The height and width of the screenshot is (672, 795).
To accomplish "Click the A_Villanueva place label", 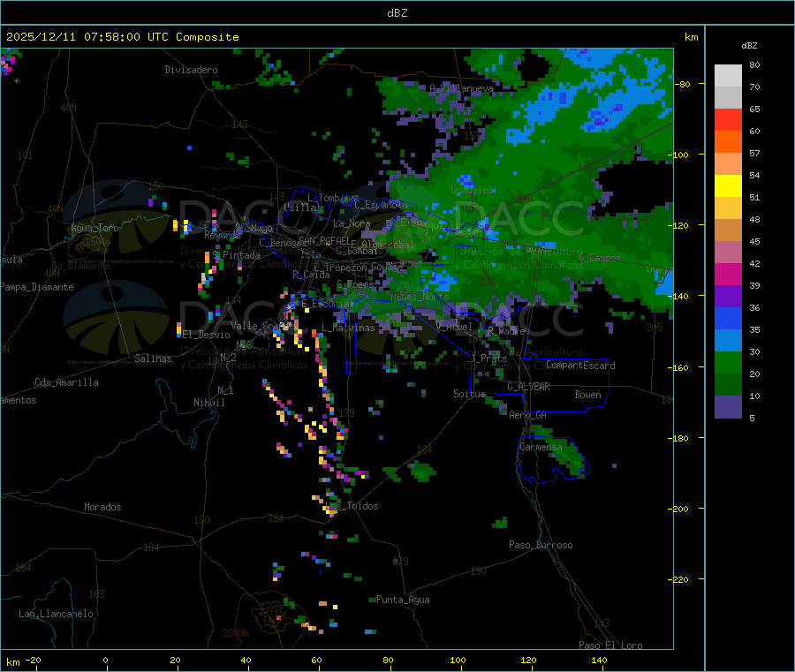I will 461,88.
